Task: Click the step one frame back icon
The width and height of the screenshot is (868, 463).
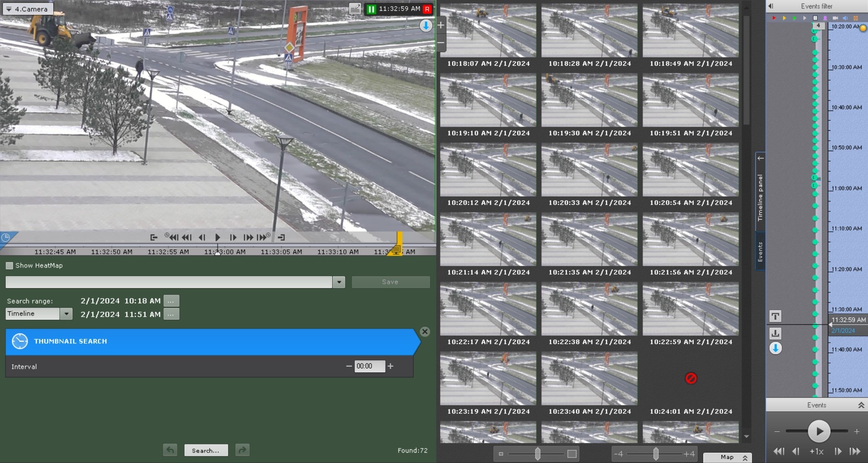Action: [x=202, y=237]
